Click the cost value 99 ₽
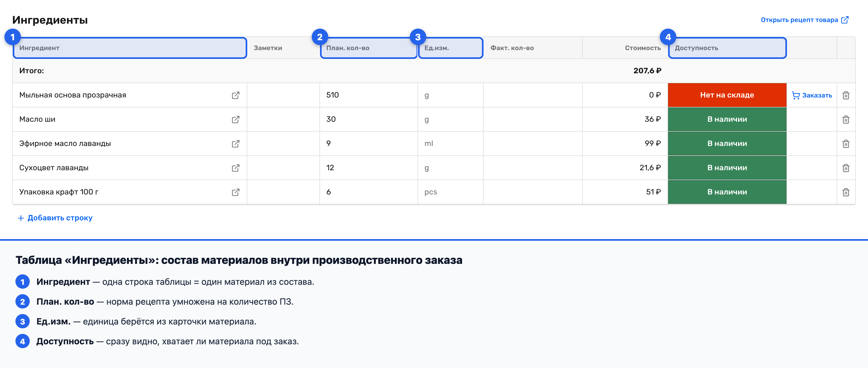Viewport: 868px width, 368px height. coord(652,144)
